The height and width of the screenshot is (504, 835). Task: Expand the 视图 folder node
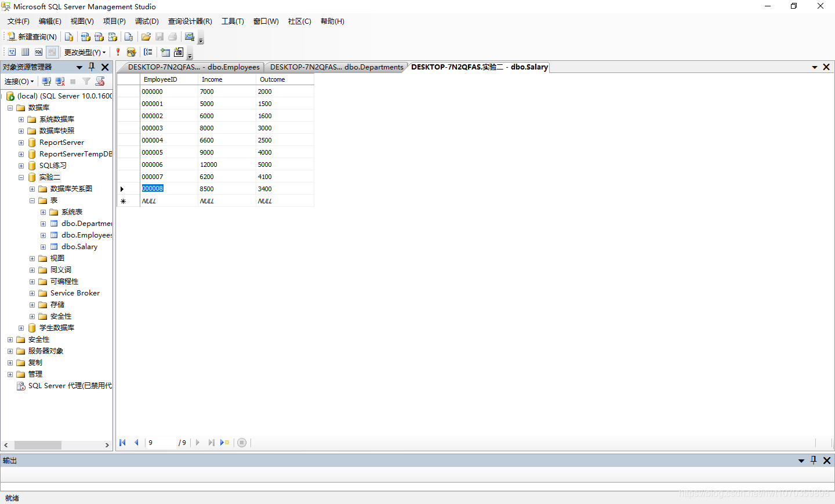[32, 258]
